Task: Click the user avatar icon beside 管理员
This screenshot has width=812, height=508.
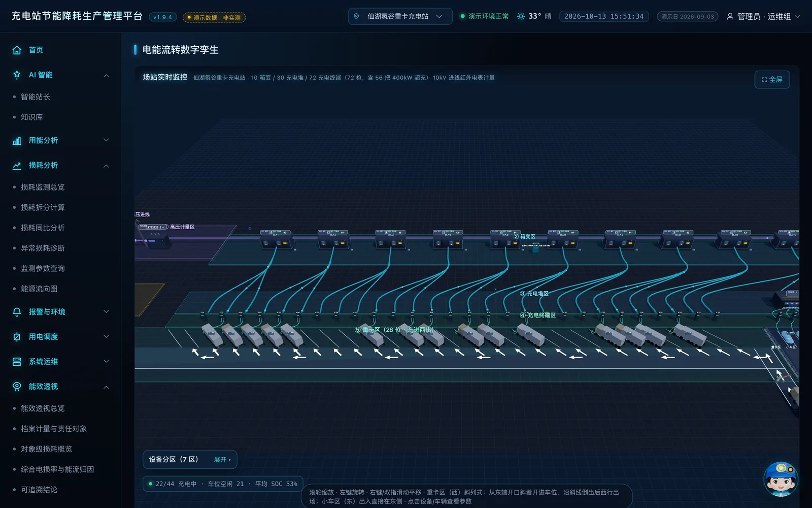Action: coord(730,16)
